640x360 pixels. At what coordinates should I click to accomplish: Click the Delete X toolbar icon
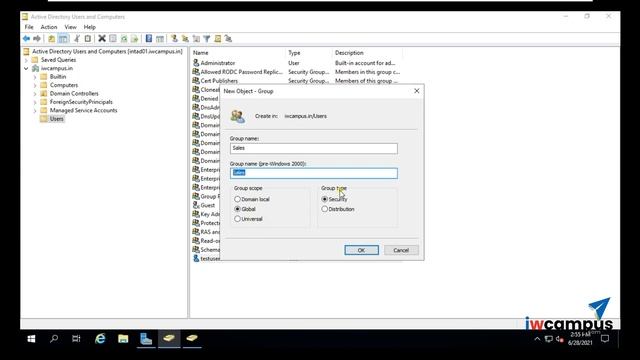pos(102,38)
